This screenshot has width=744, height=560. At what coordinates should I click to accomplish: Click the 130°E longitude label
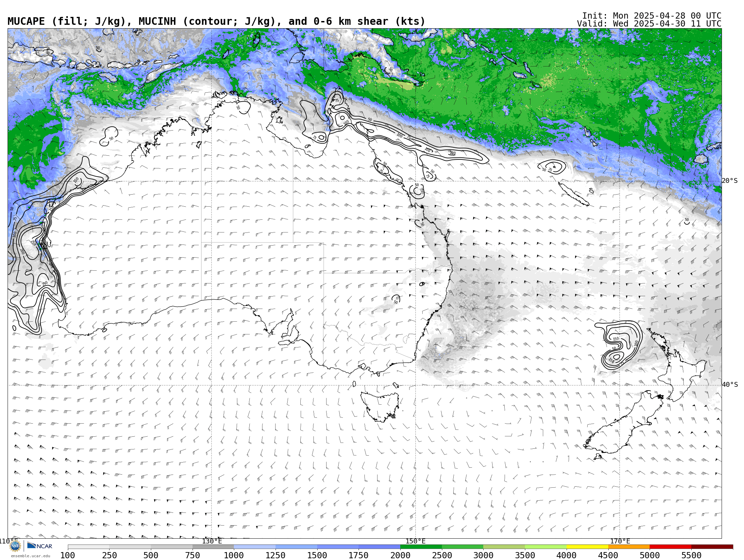click(212, 541)
